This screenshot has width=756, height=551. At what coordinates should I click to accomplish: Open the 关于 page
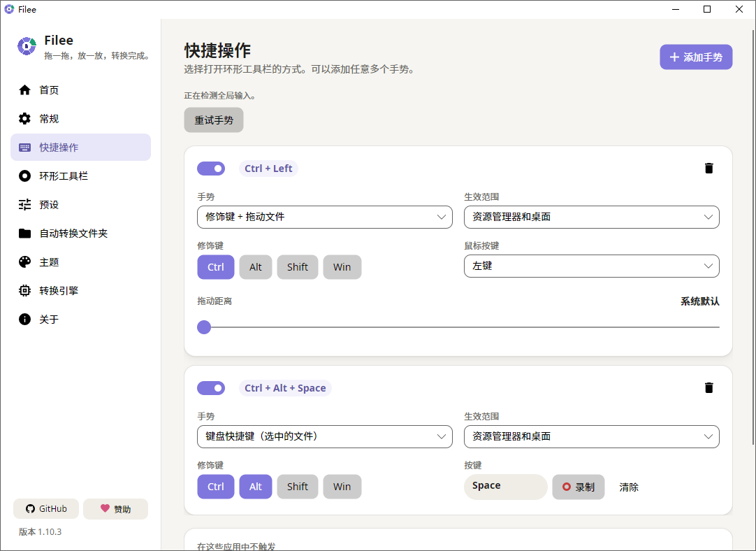(80, 320)
